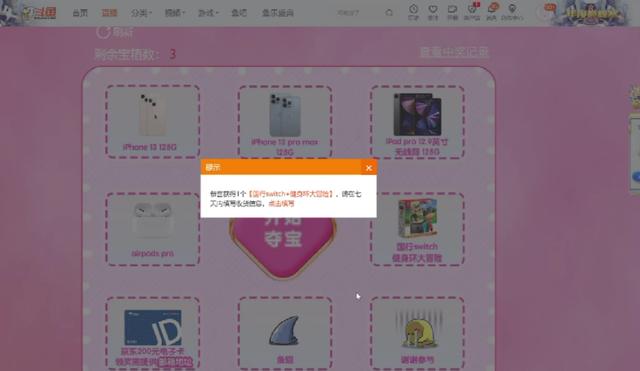Click the blue floating widget on right edge
This screenshot has width=640, height=371.
point(636,177)
